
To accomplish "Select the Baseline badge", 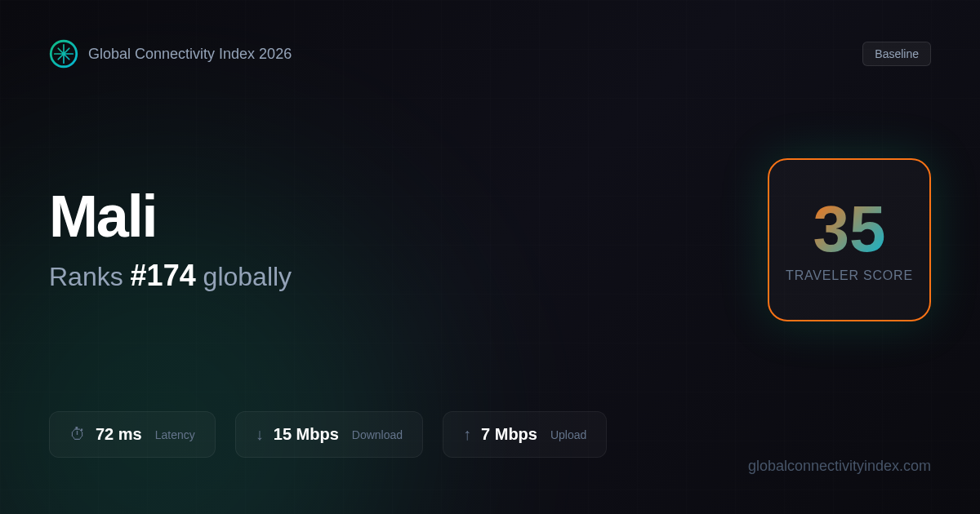I will point(897,54).
